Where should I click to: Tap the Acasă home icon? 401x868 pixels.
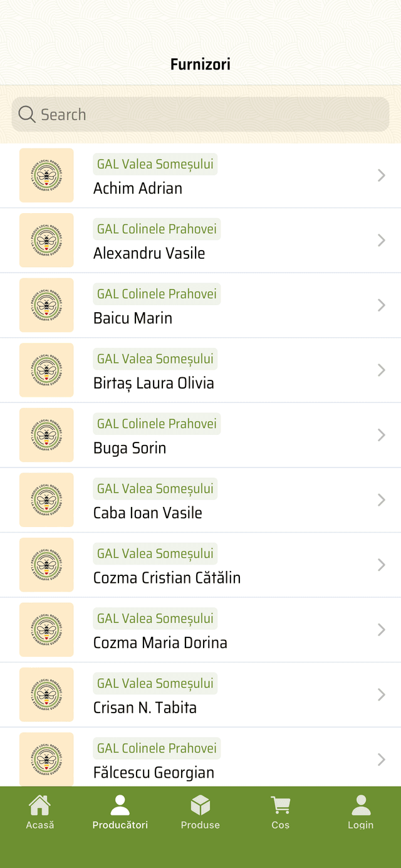pyautogui.click(x=39, y=805)
